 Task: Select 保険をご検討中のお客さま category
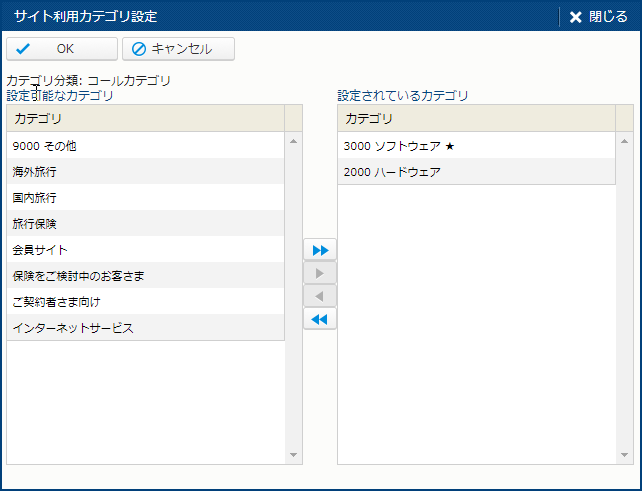pyautogui.click(x=145, y=276)
